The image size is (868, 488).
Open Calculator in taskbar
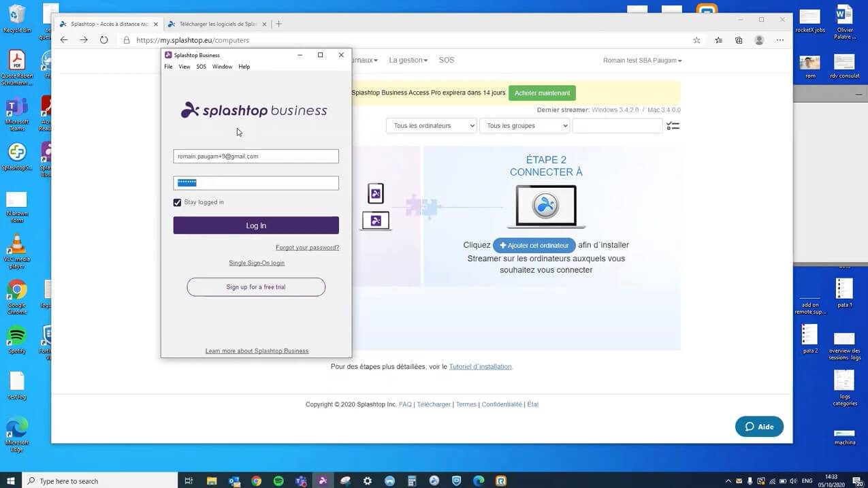412,481
